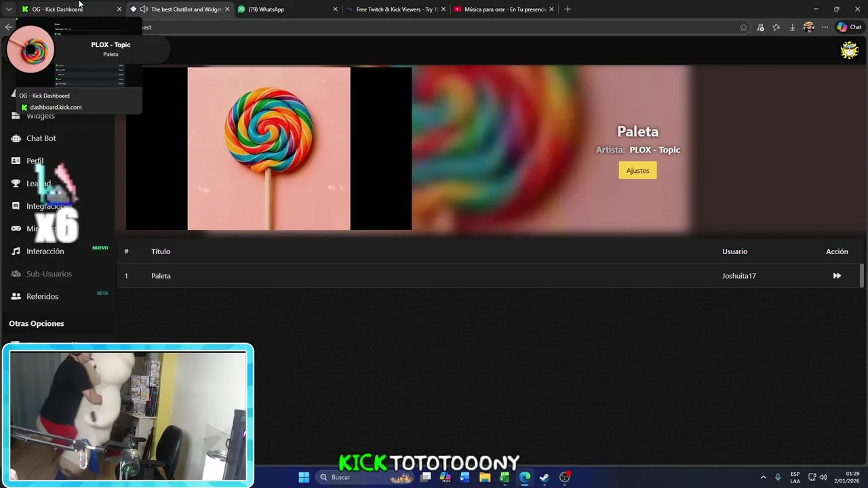
Task: Click the user name Joshuita17
Action: (x=739, y=276)
